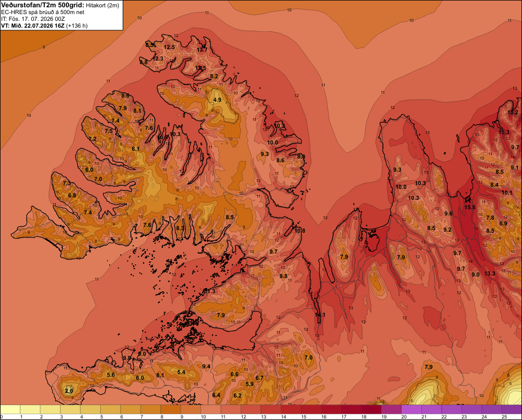Click the legend swatch between 24 and 25
522x420 pixels.
coord(492,410)
